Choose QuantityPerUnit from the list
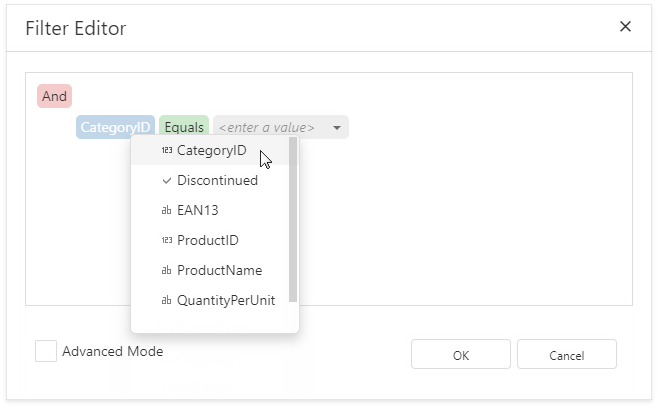Image resolution: width=658 pixels, height=408 pixels. [x=226, y=300]
